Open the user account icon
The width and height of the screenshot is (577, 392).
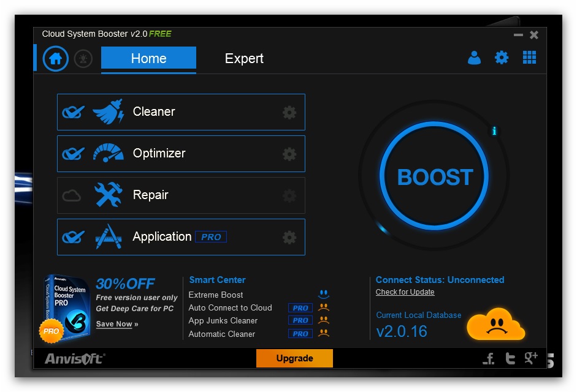point(474,58)
